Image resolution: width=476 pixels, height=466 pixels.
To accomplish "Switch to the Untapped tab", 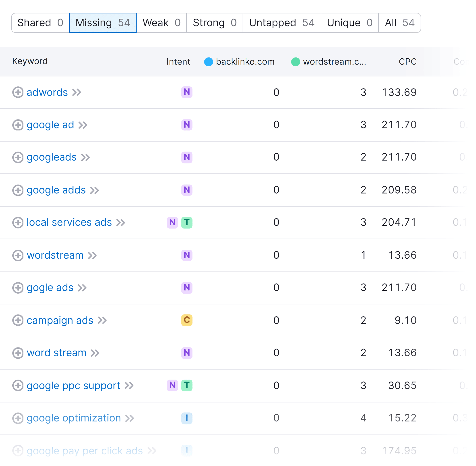I will [282, 22].
